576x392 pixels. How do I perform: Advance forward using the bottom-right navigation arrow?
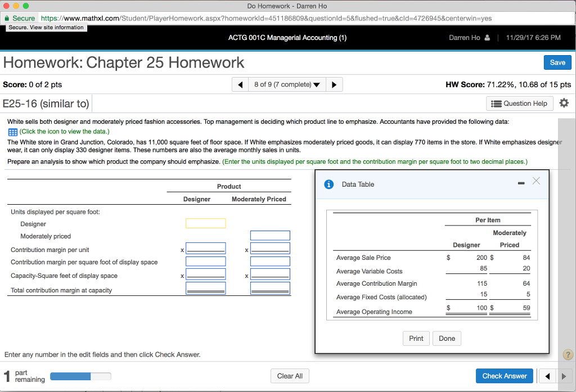click(565, 376)
